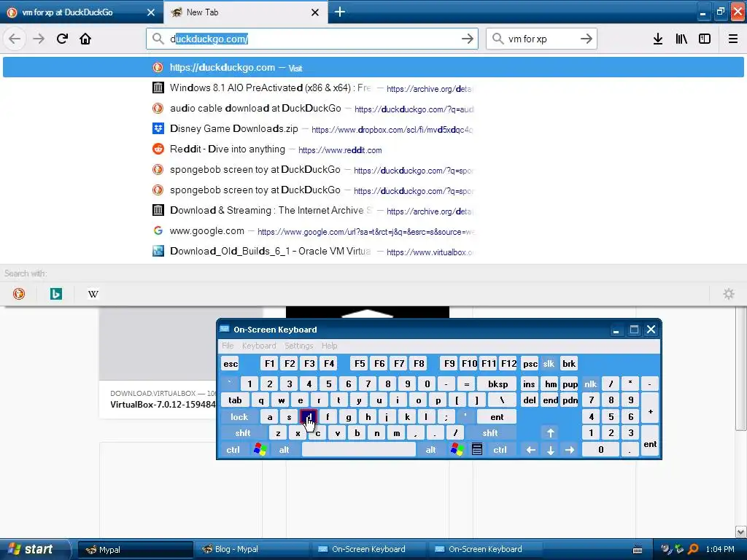Click the tab key on keyboard
Image resolution: width=747 pixels, height=560 pixels.
point(236,400)
